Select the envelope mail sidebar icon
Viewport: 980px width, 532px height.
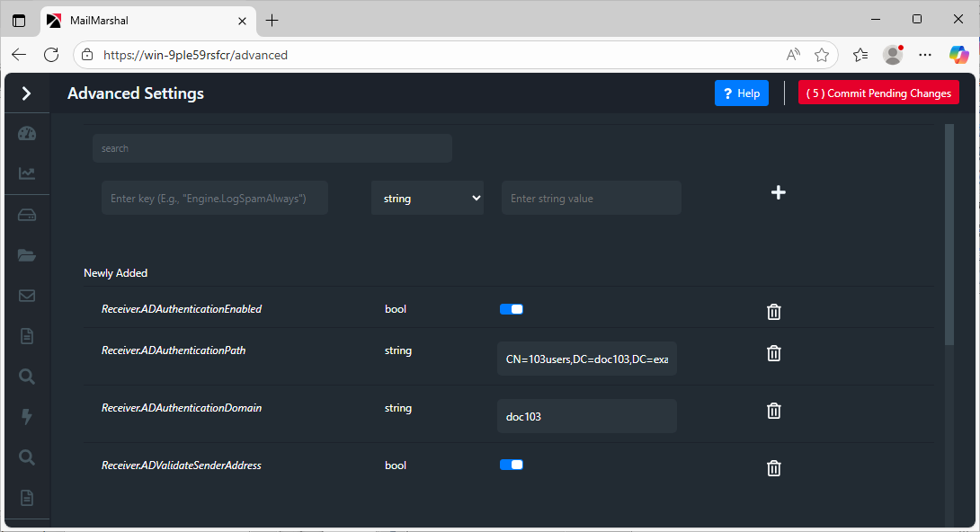coord(27,296)
